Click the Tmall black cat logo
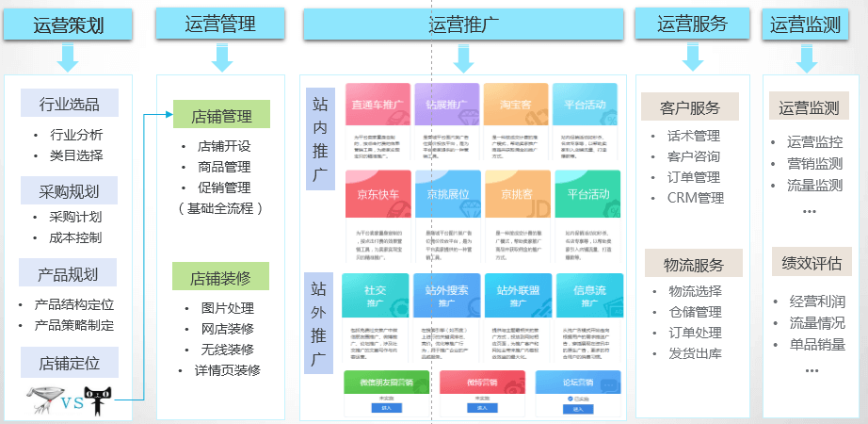 click(97, 400)
